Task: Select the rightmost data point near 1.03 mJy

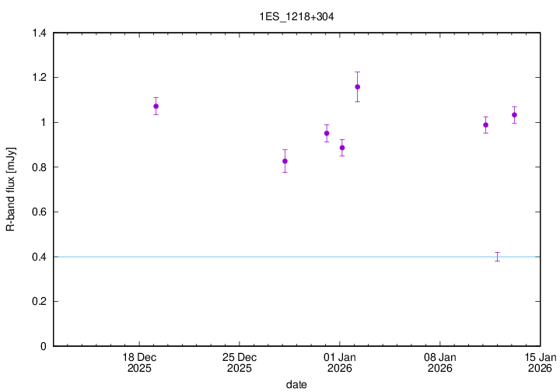Action: pos(514,114)
